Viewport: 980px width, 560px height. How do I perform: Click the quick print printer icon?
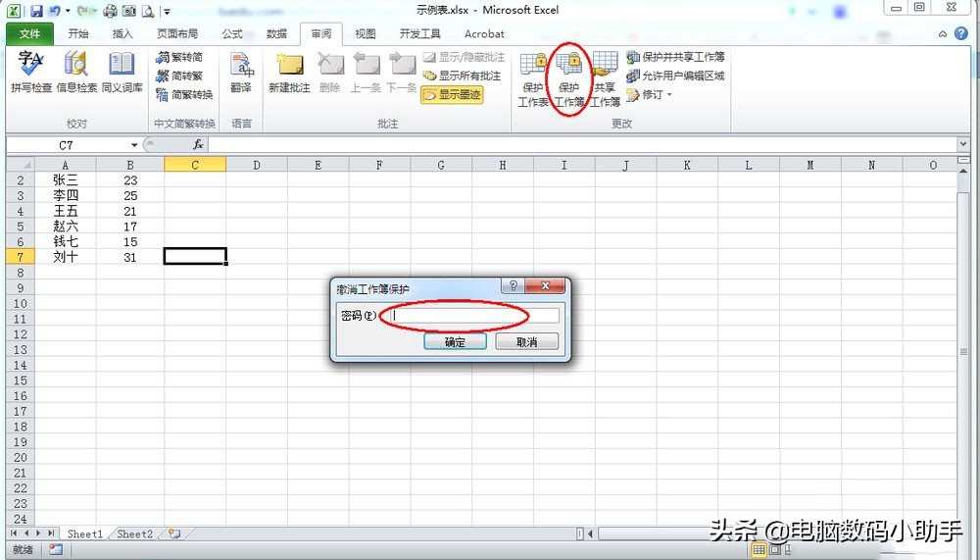[x=110, y=11]
